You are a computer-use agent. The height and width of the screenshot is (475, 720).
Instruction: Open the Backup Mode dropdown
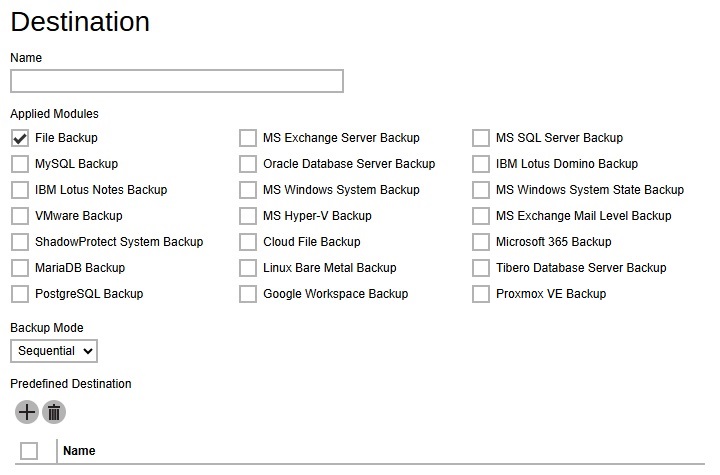tap(54, 351)
